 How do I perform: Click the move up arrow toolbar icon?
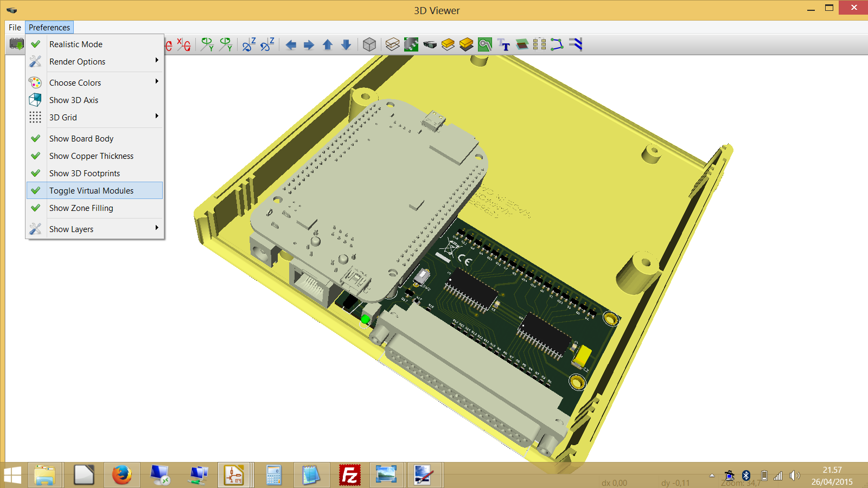click(x=327, y=45)
